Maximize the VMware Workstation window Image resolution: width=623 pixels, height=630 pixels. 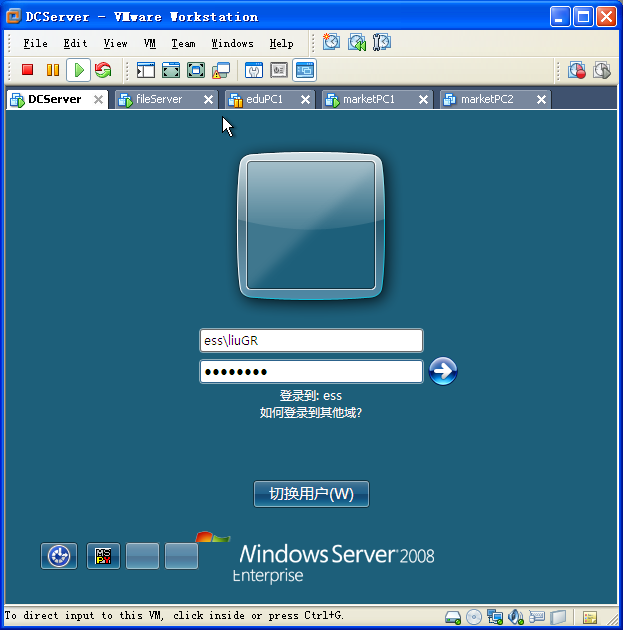click(x=583, y=17)
